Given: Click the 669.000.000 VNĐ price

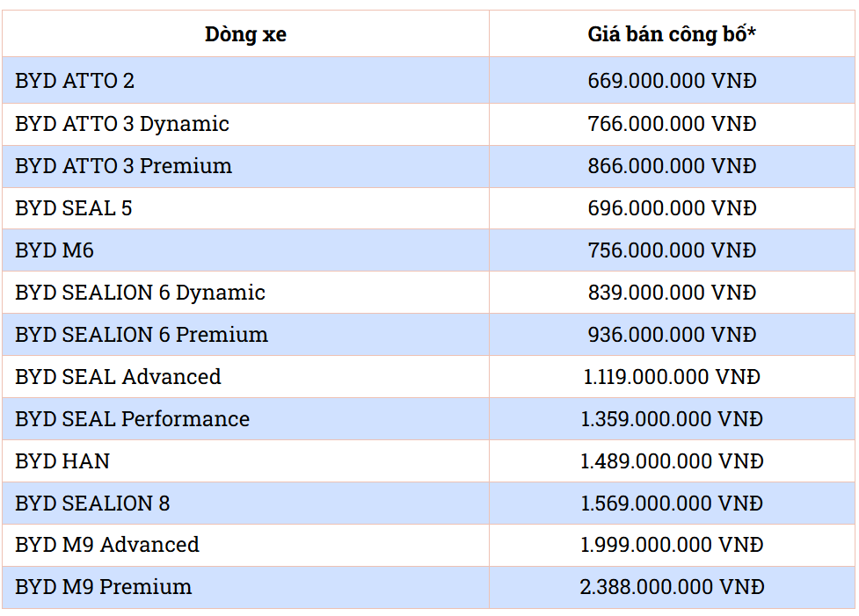Looking at the screenshot, I should (672, 81).
